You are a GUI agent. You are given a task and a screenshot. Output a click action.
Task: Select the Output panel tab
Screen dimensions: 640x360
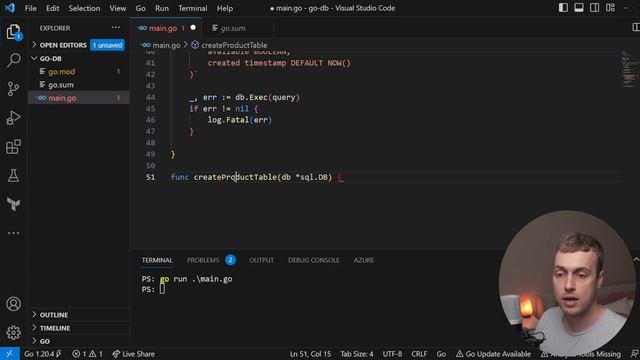point(261,260)
